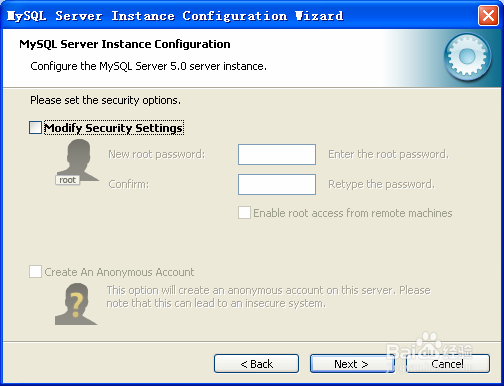
Task: Click the gear icon in the header
Action: tap(467, 57)
